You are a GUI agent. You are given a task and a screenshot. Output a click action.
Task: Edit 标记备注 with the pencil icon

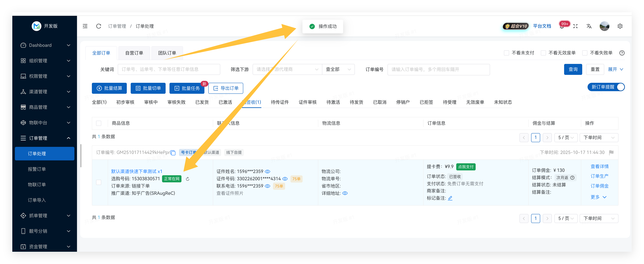pyautogui.click(x=450, y=198)
